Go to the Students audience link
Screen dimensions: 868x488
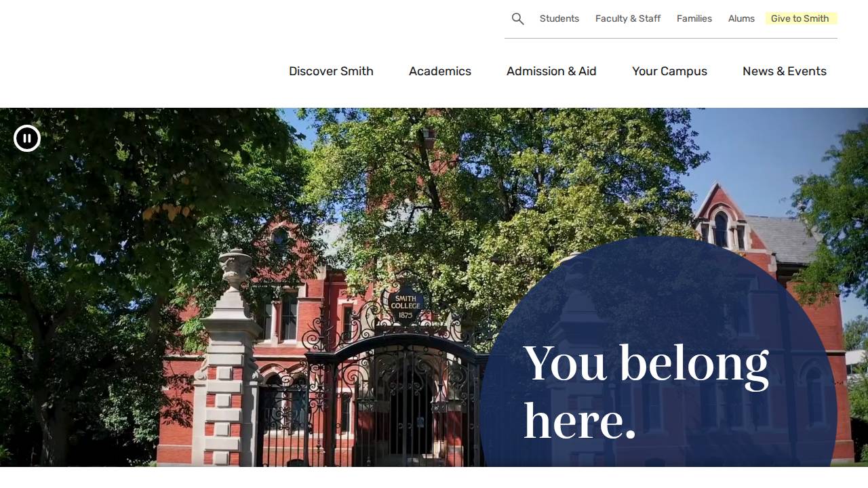[x=559, y=18]
